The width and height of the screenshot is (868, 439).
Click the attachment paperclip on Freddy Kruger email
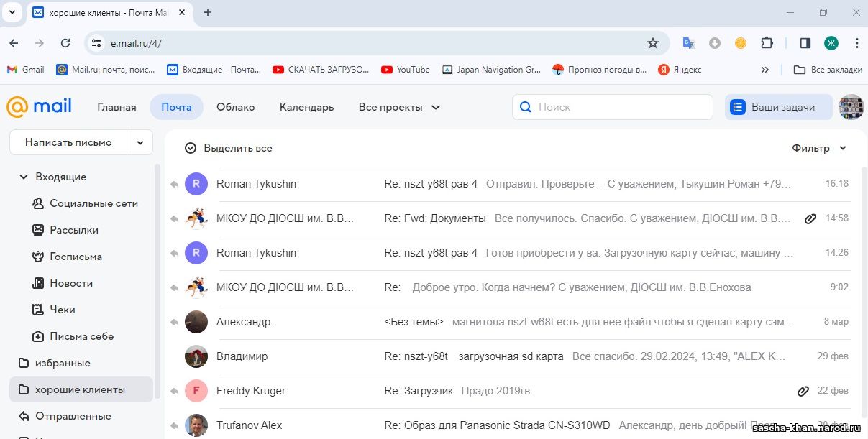[803, 391]
